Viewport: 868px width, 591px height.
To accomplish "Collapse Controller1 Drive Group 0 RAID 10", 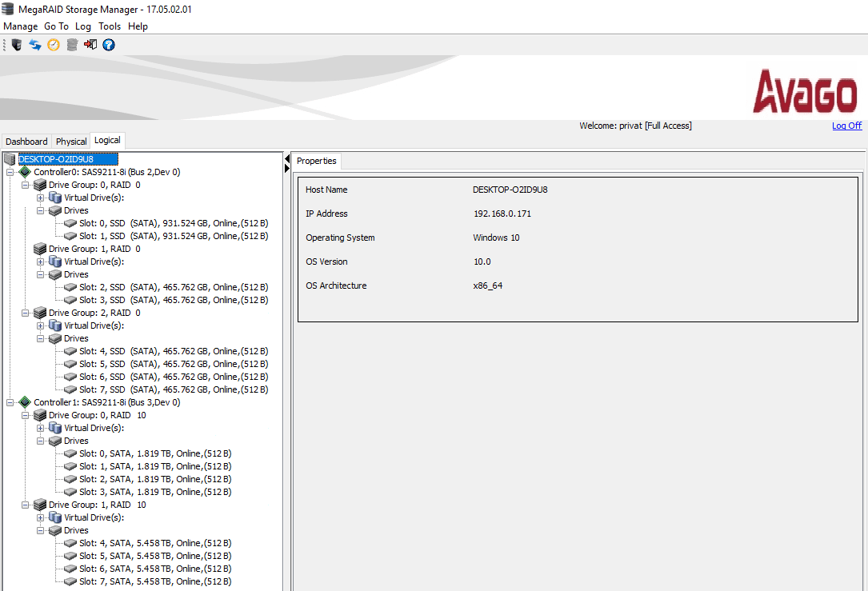I will click(x=25, y=415).
